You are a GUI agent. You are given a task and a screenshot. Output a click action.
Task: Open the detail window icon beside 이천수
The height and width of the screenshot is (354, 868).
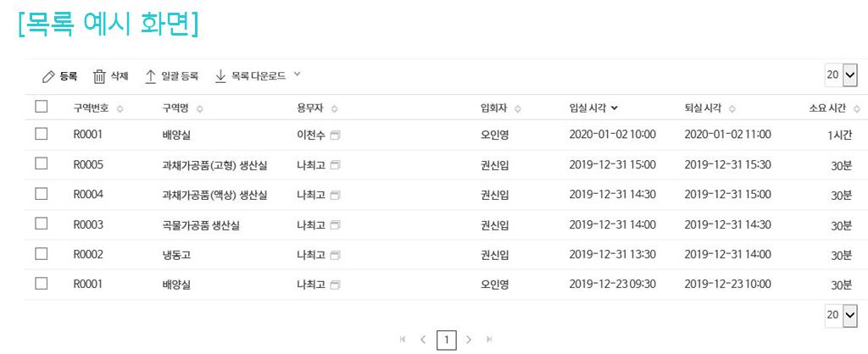pos(335,135)
